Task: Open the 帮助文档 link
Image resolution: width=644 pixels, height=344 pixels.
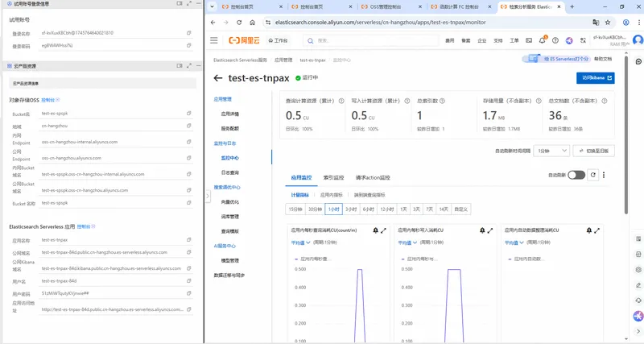Action: click(603, 59)
